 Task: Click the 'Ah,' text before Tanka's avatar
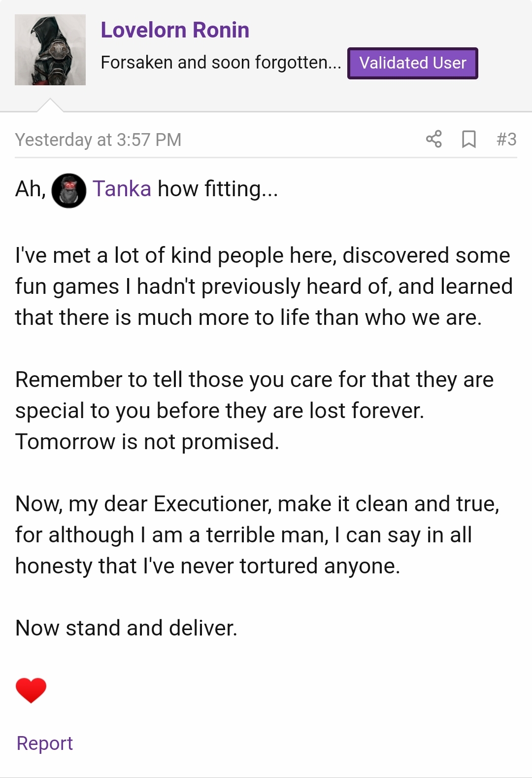click(x=31, y=189)
